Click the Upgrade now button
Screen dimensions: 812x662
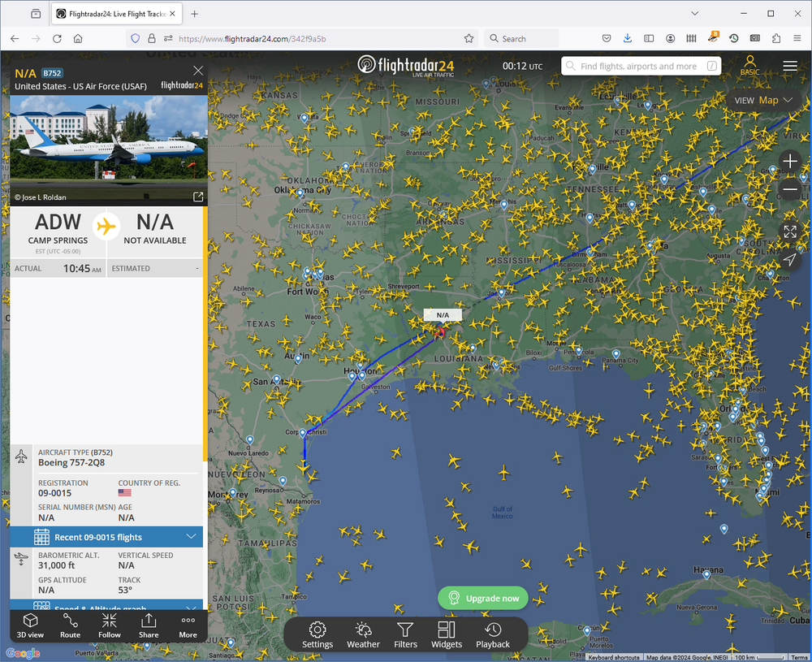tap(483, 599)
